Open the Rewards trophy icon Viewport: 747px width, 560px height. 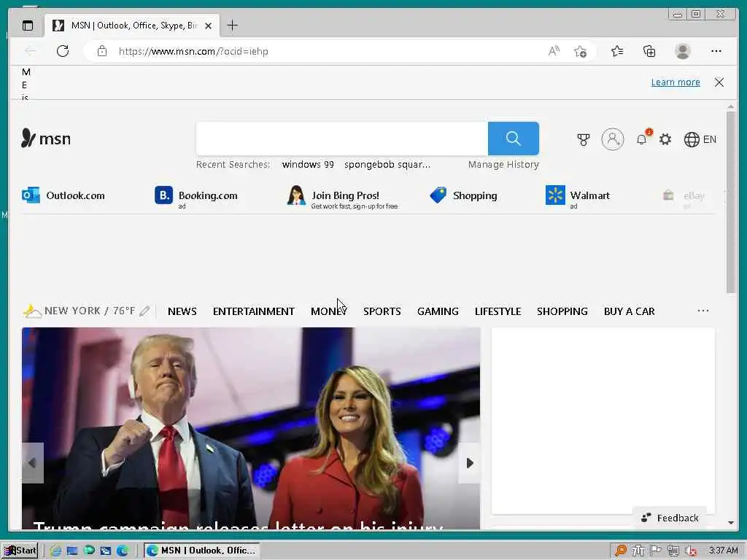tap(583, 139)
